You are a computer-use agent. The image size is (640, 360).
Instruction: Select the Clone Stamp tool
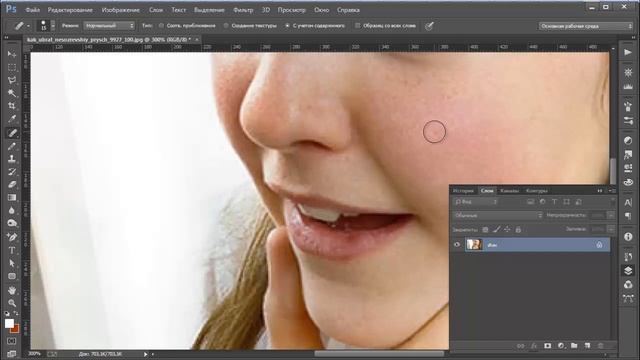pos(12,159)
